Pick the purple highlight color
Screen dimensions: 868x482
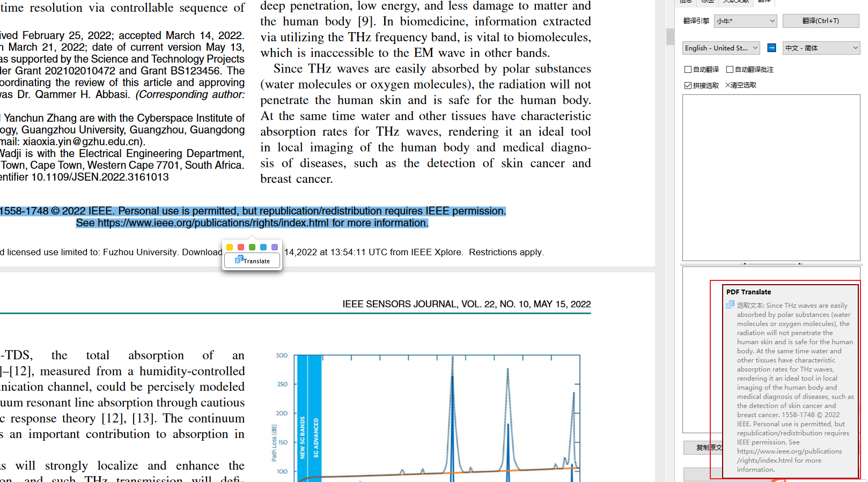pyautogui.click(x=275, y=247)
